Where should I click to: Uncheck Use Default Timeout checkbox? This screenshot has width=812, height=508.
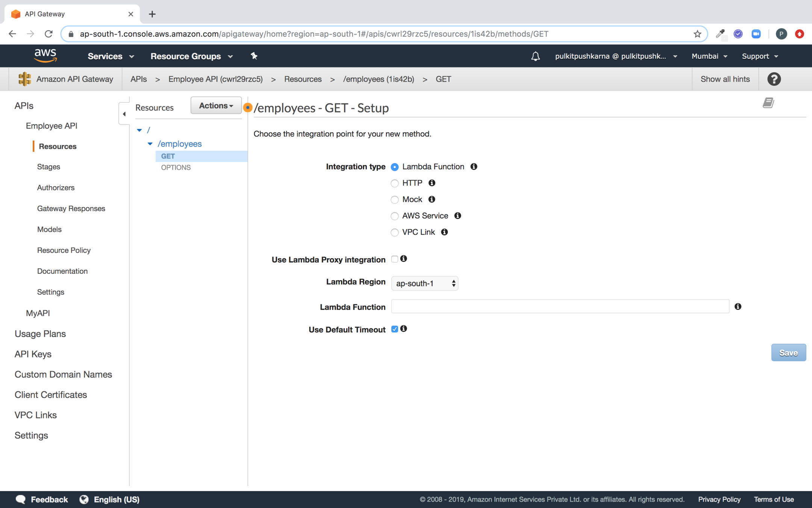click(x=394, y=329)
